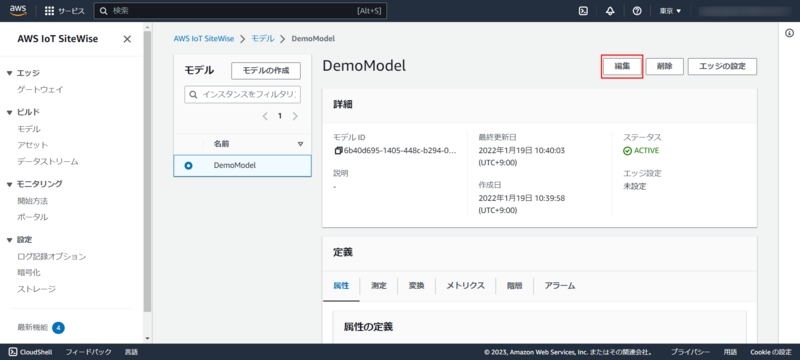800x360 pixels.
Task: Open ストレージ in sidebar
Action: (x=37, y=289)
